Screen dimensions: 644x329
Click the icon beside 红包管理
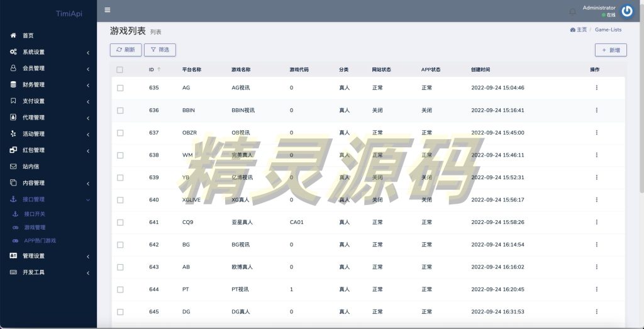(x=13, y=150)
